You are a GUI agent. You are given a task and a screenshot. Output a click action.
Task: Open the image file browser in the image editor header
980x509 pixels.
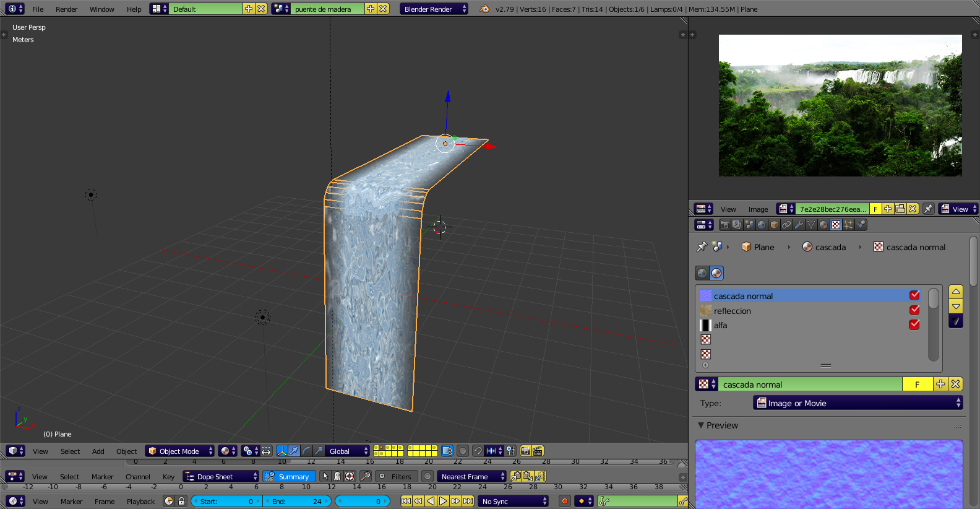(x=900, y=209)
